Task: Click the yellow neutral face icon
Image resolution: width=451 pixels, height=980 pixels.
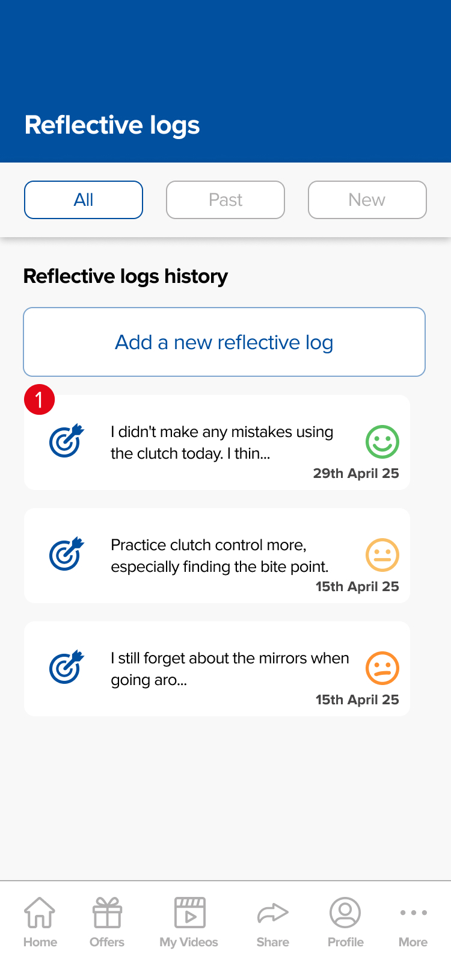Action: 382,554
